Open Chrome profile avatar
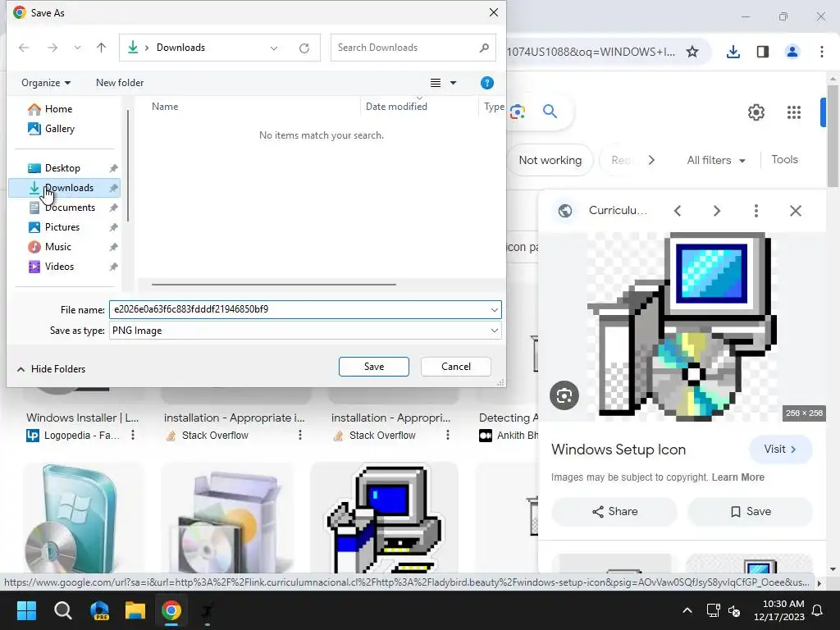The height and width of the screenshot is (630, 840). [792, 52]
